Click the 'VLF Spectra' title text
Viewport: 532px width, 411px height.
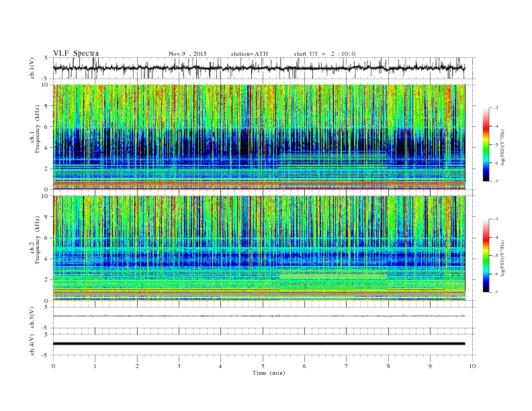click(x=76, y=53)
